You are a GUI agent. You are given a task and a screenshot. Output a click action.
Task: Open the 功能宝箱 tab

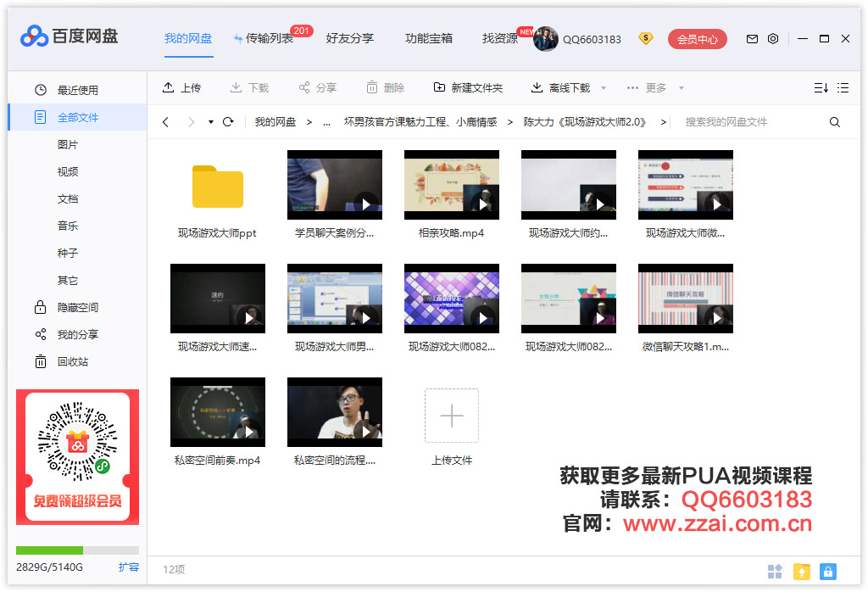429,38
